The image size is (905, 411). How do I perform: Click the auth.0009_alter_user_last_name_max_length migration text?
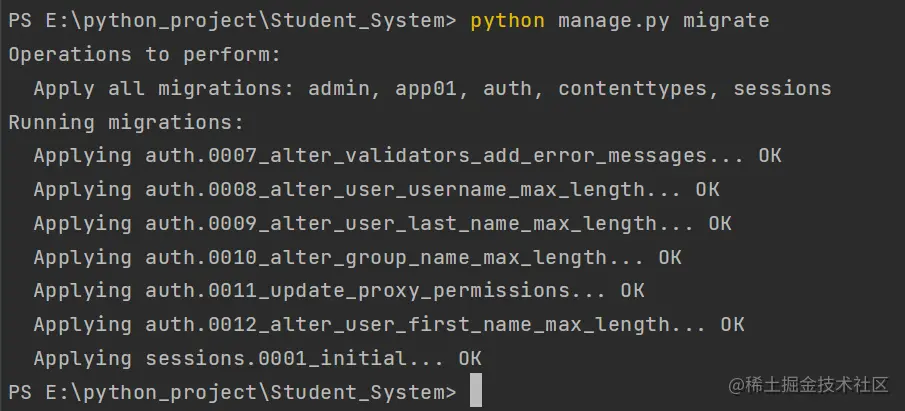pyautogui.click(x=401, y=223)
